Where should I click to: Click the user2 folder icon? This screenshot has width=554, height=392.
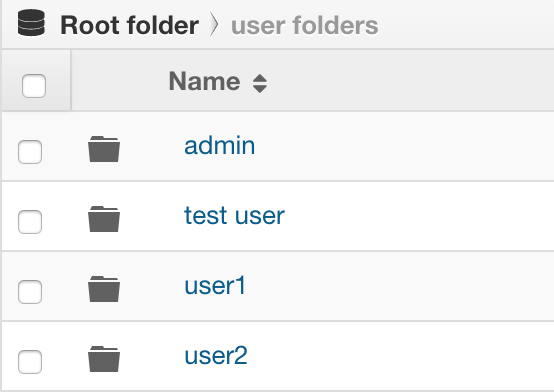coord(104,359)
